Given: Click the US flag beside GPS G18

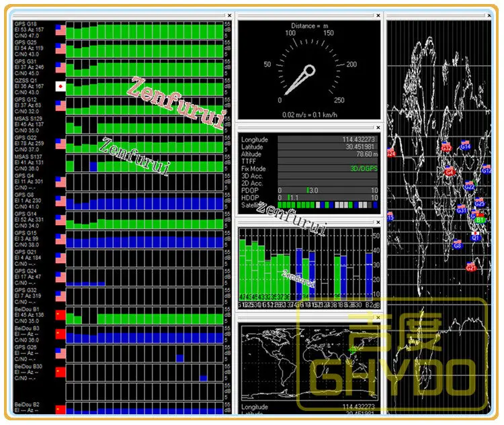Looking at the screenshot, I should tap(60, 30).
